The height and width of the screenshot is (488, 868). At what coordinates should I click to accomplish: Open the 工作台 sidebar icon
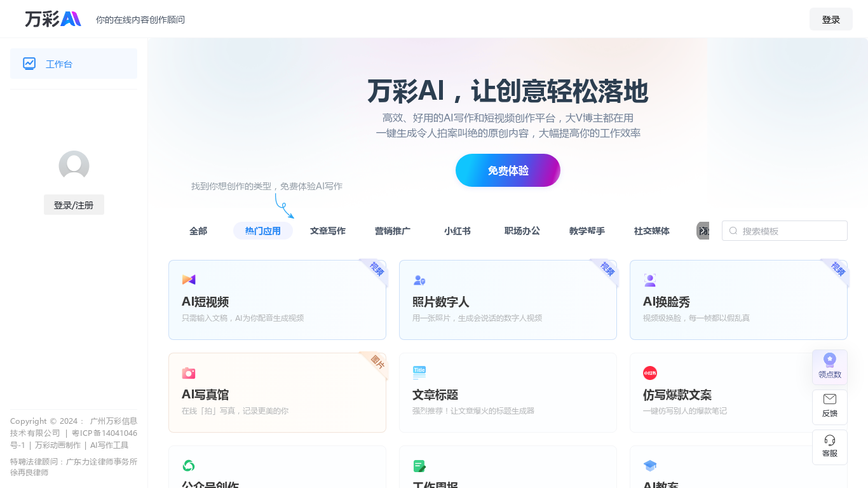click(x=29, y=64)
